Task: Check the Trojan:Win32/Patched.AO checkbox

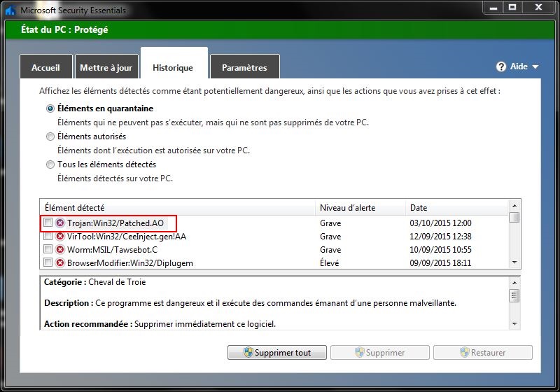Action: 48,223
